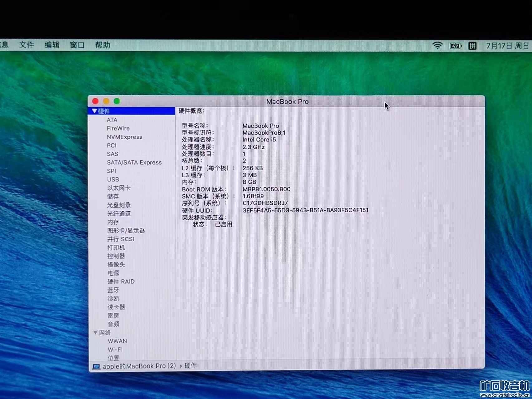This screenshot has height=399, width=532.
Task: Select 图形卡/显示器 in the sidebar
Action: pyautogui.click(x=126, y=230)
